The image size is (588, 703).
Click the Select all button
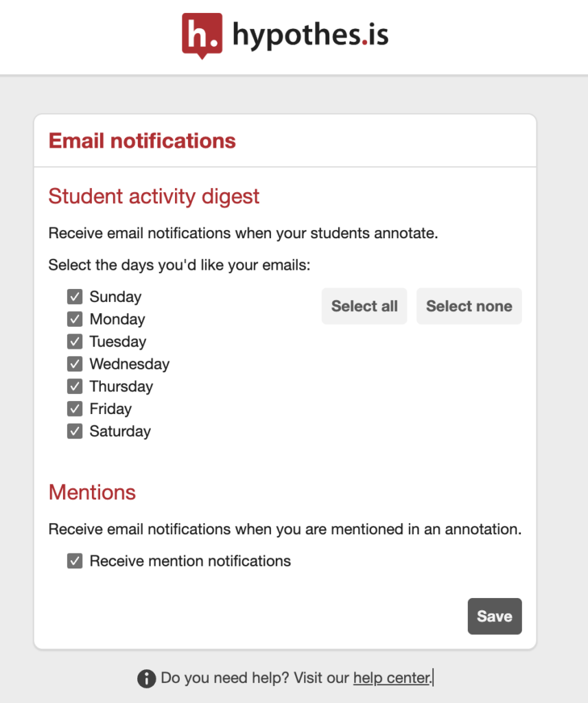pyautogui.click(x=364, y=306)
